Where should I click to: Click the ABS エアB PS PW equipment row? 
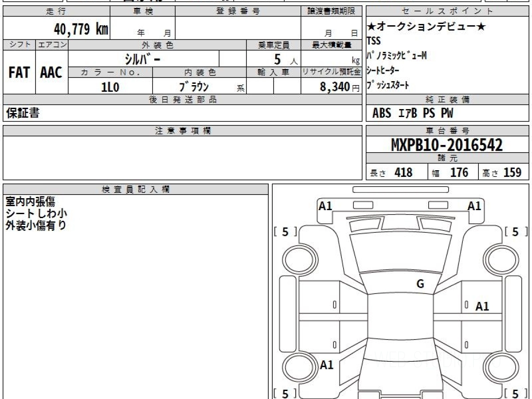(x=413, y=113)
